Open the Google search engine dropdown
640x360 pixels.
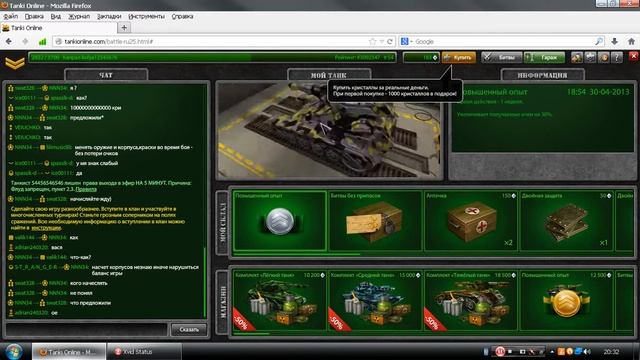(407, 42)
